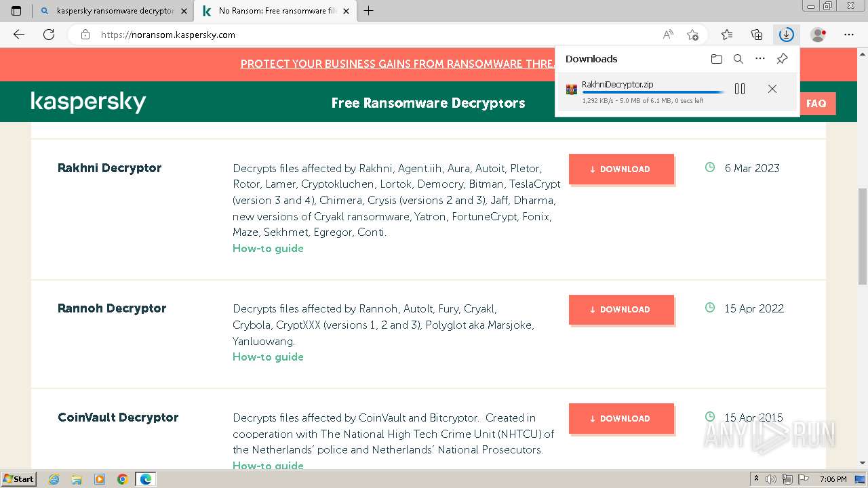
Task: Click the 15 Apr 2015 date
Action: [x=753, y=418]
